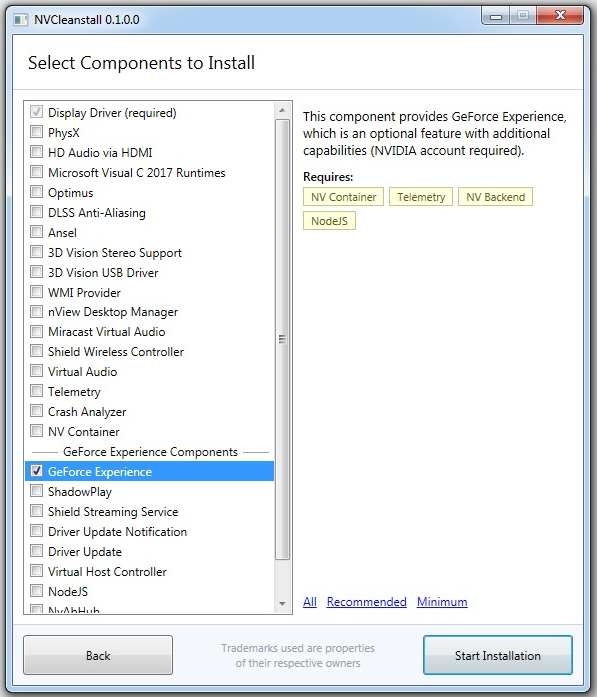Click the Display Driver (required) checkbox
This screenshot has height=697, width=597.
pyautogui.click(x=36, y=112)
